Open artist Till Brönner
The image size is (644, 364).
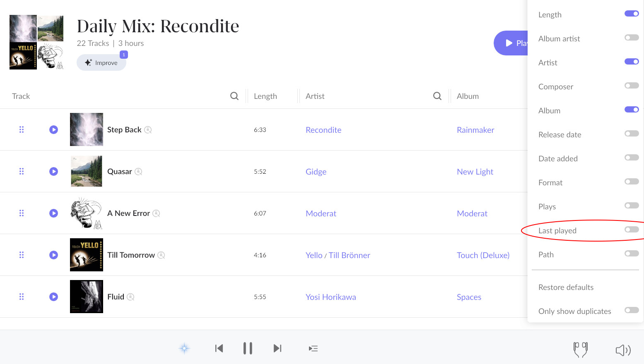(x=350, y=255)
